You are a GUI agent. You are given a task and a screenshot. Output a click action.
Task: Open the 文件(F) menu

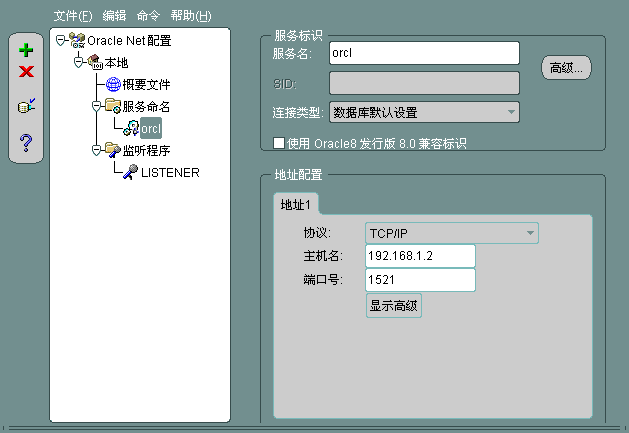(x=73, y=16)
